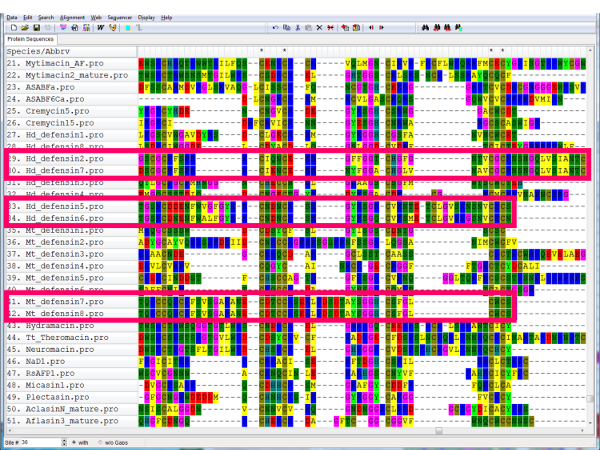Click binoculars icon with the cyan marker
600x450 pixels.
tap(458, 28)
